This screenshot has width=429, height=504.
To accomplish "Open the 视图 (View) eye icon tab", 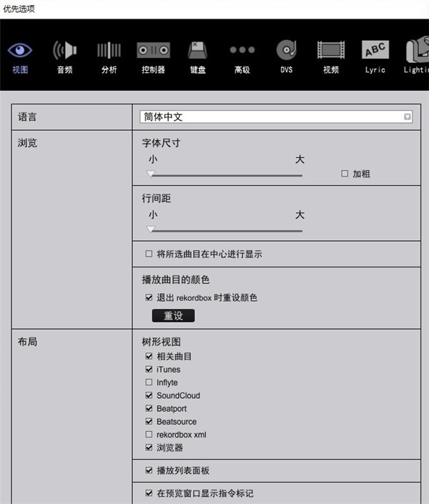I will click(20, 57).
